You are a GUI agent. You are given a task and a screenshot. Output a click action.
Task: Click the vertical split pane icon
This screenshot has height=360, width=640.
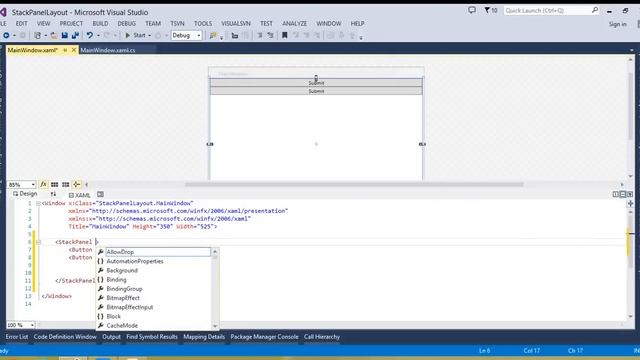pos(616,194)
